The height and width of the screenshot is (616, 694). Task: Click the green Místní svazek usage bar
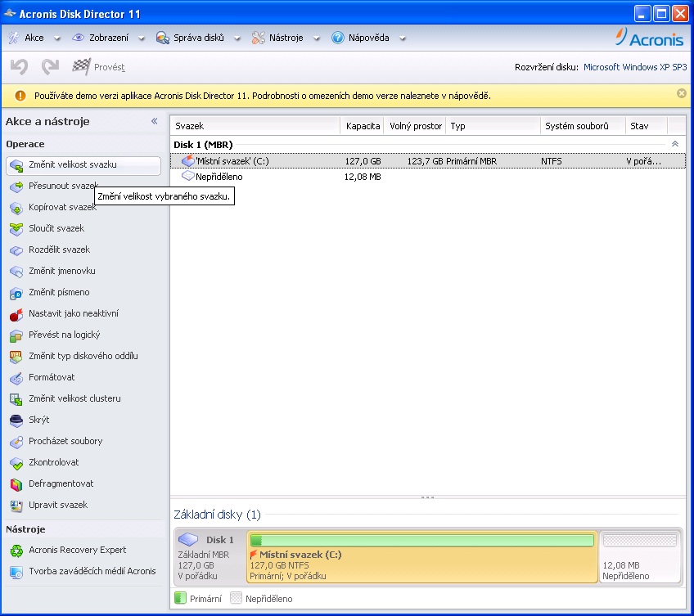tap(421, 540)
